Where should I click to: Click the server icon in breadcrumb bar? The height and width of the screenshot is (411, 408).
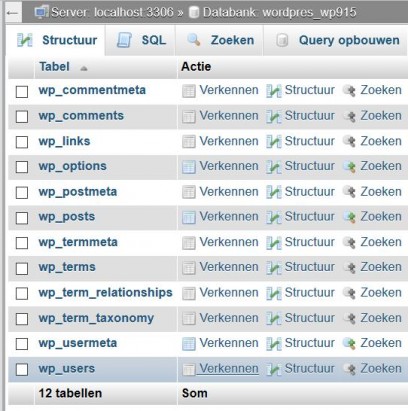click(x=41, y=12)
